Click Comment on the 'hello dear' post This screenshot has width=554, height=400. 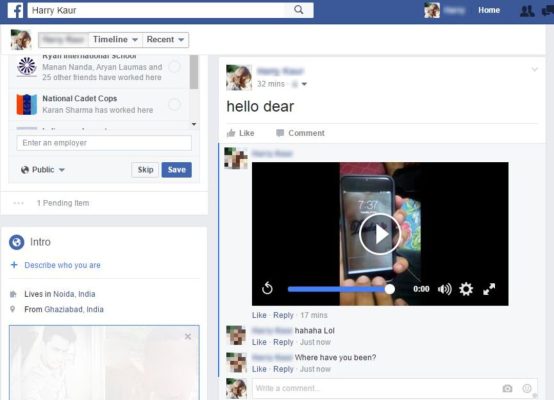pyautogui.click(x=300, y=133)
